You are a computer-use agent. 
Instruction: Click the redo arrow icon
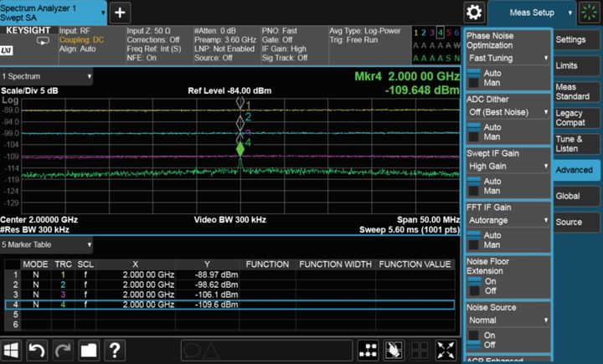[63, 350]
